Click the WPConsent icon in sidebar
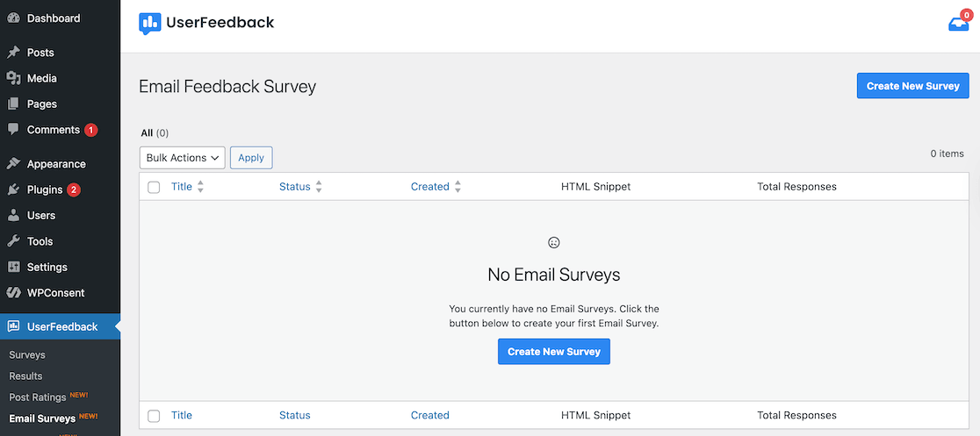Image resolution: width=980 pixels, height=436 pixels. (x=13, y=292)
